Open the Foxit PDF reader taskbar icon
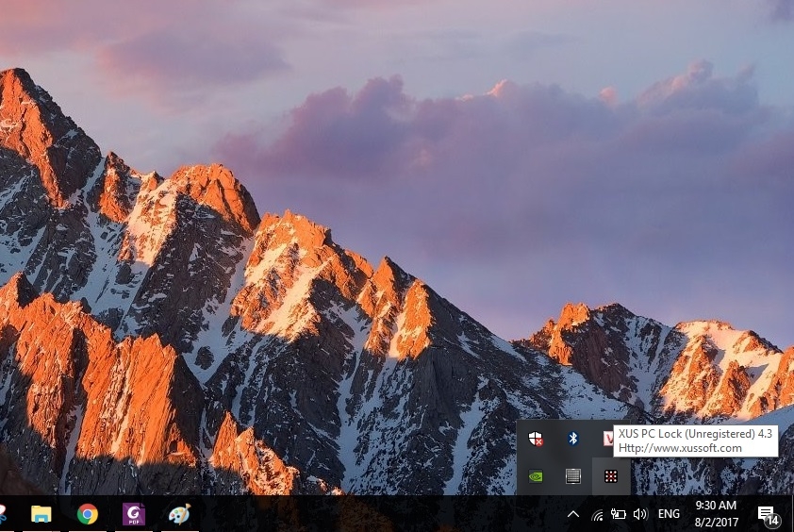The height and width of the screenshot is (532, 794). click(x=134, y=514)
